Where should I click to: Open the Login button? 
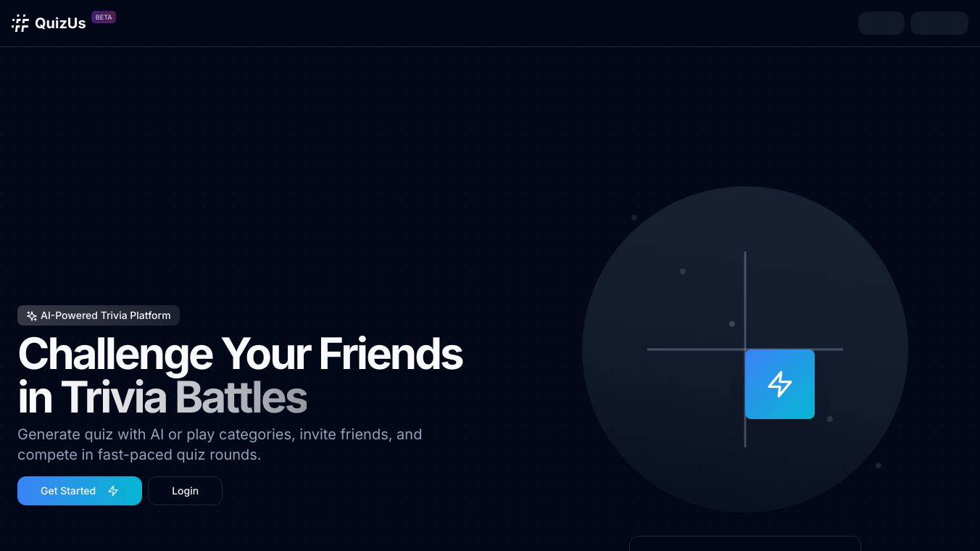click(185, 491)
